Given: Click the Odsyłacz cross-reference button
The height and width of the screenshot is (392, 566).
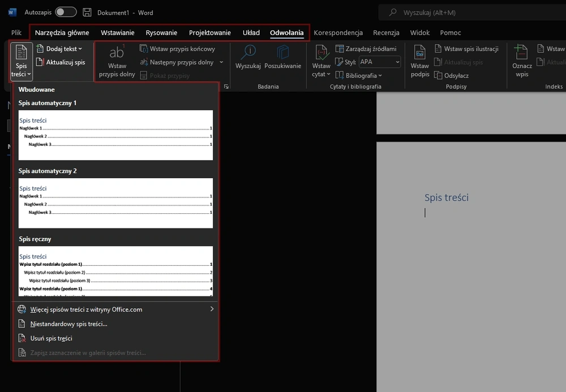Looking at the screenshot, I should point(451,75).
